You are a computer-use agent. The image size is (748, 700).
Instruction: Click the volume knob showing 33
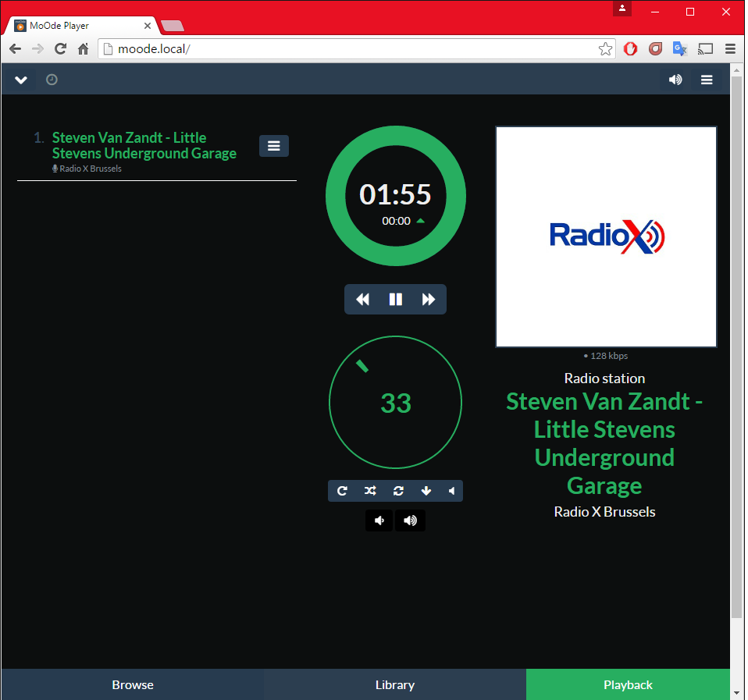pyautogui.click(x=395, y=403)
